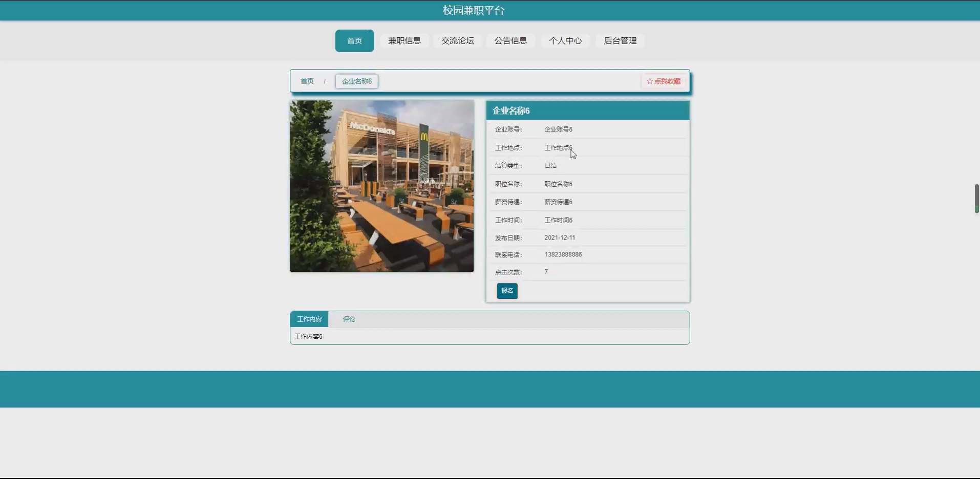Click the 工作内容6 description text
The width and height of the screenshot is (980, 479).
[x=308, y=336]
